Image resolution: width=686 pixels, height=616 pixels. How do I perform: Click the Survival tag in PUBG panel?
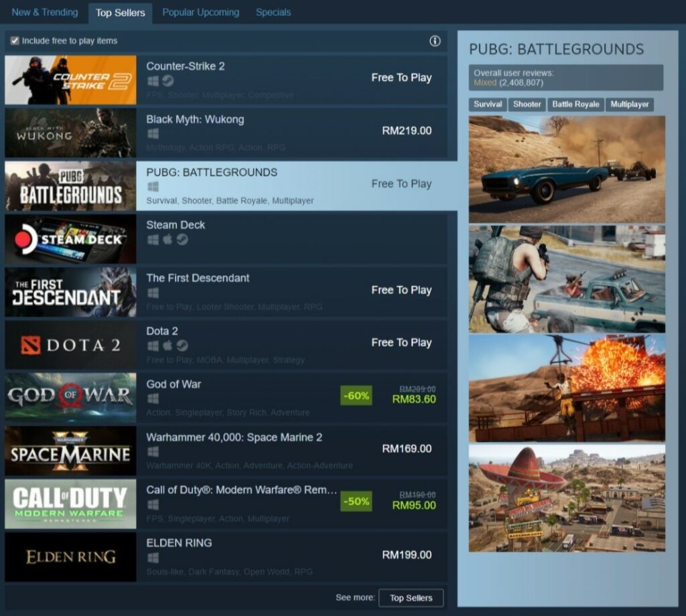(x=488, y=104)
